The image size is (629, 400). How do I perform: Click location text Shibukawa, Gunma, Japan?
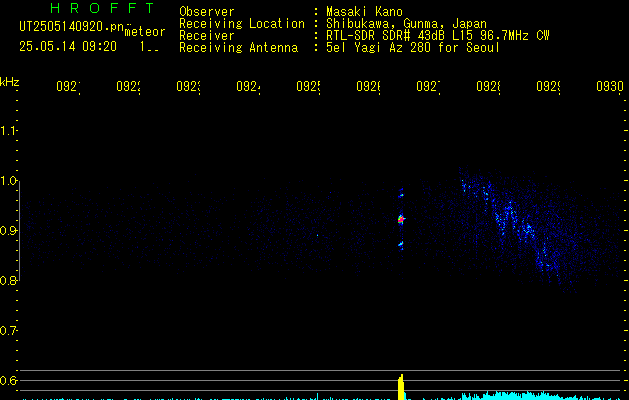point(406,24)
